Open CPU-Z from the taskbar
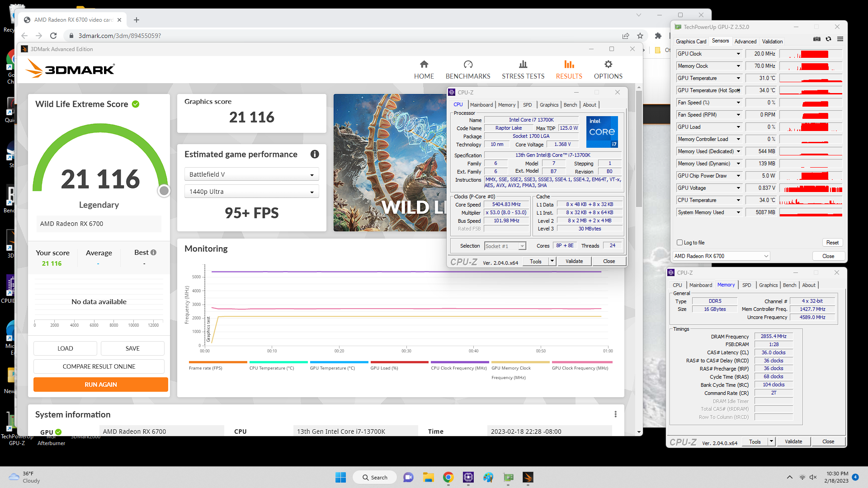This screenshot has height=488, width=868. [x=468, y=477]
